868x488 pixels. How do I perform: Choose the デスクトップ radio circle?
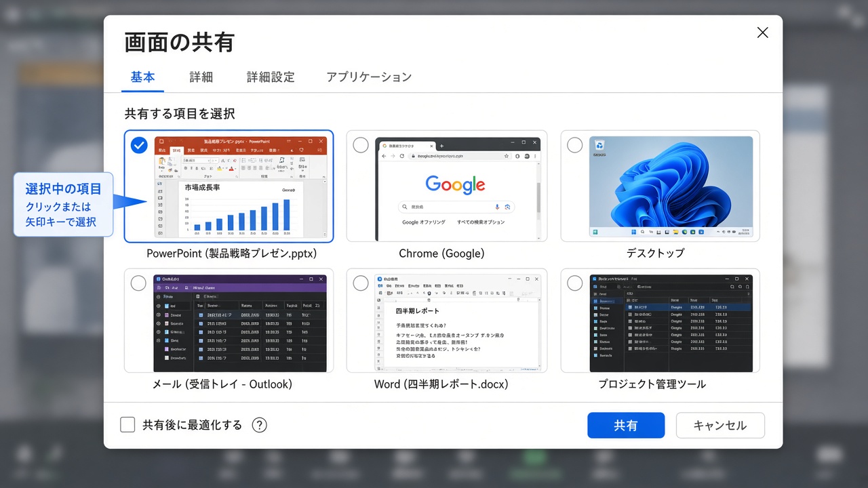point(574,145)
